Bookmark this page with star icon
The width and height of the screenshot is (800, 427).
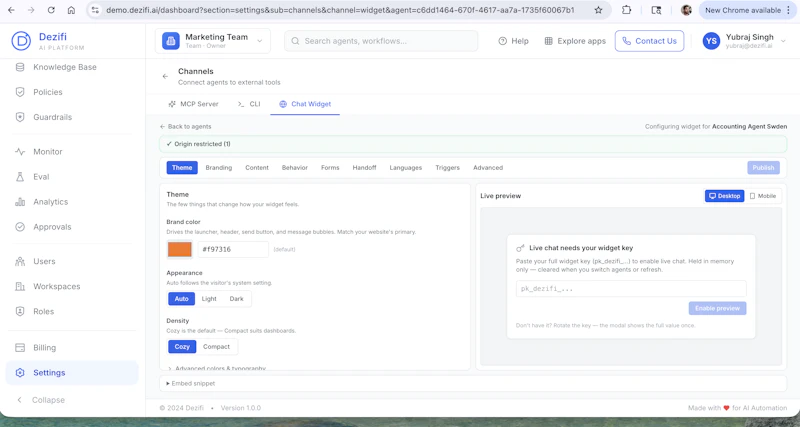[x=598, y=10]
